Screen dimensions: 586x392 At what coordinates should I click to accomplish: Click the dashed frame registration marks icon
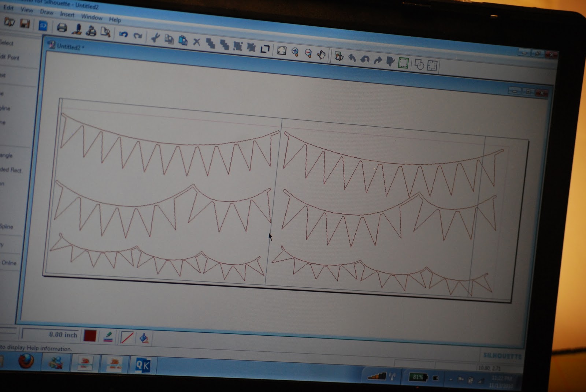click(433, 66)
